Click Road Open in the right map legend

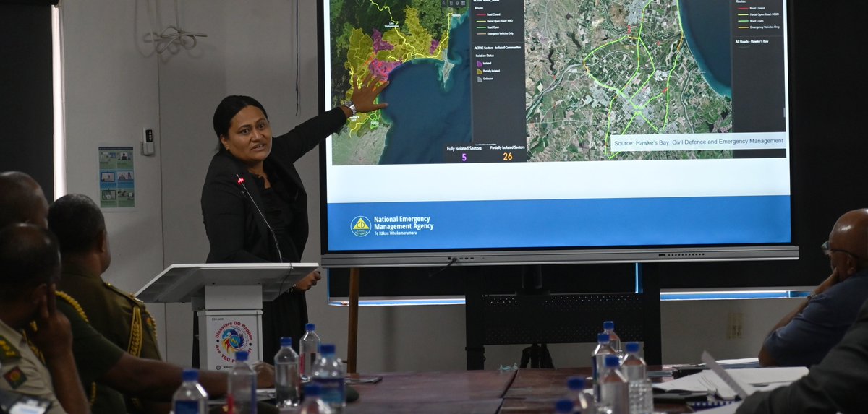pos(757,21)
